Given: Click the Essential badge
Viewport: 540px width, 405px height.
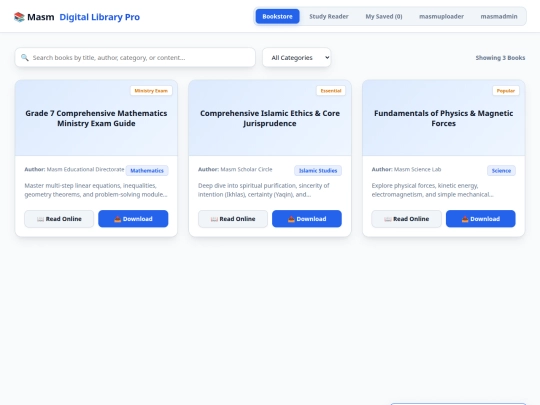Looking at the screenshot, I should (x=331, y=91).
